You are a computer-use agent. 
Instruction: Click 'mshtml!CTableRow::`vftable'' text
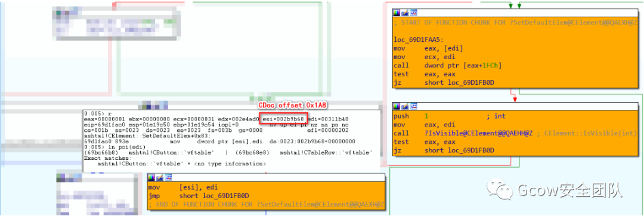[x=327, y=153]
